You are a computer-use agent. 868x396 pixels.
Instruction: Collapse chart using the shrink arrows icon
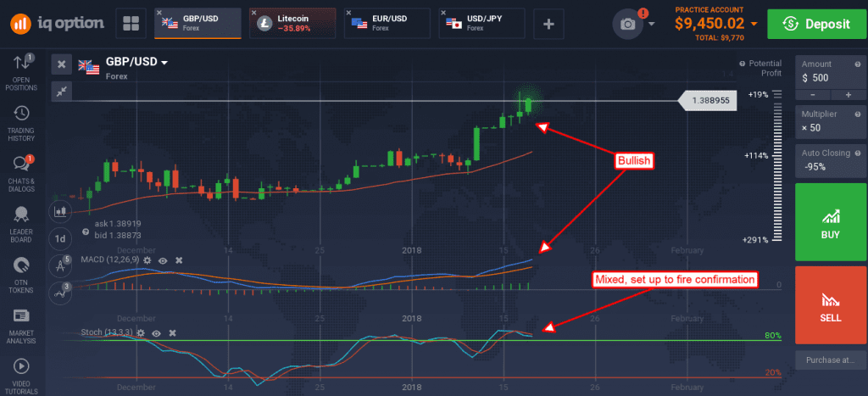coord(61,91)
